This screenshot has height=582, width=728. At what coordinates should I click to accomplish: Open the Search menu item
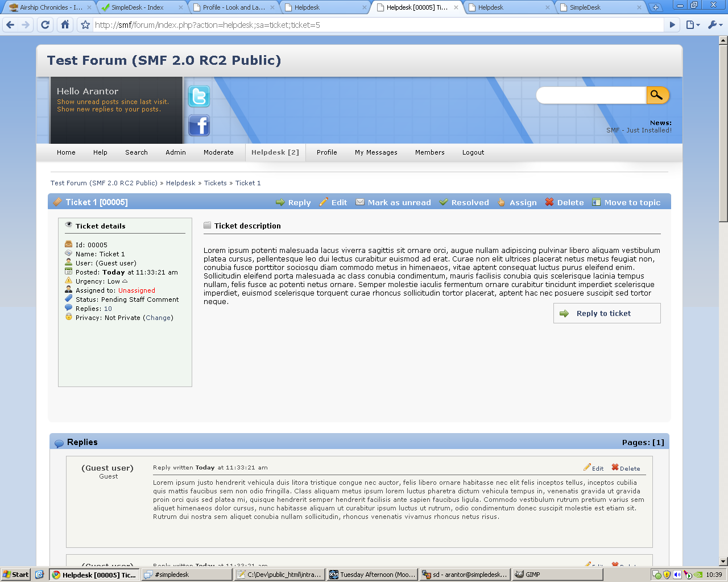click(136, 152)
